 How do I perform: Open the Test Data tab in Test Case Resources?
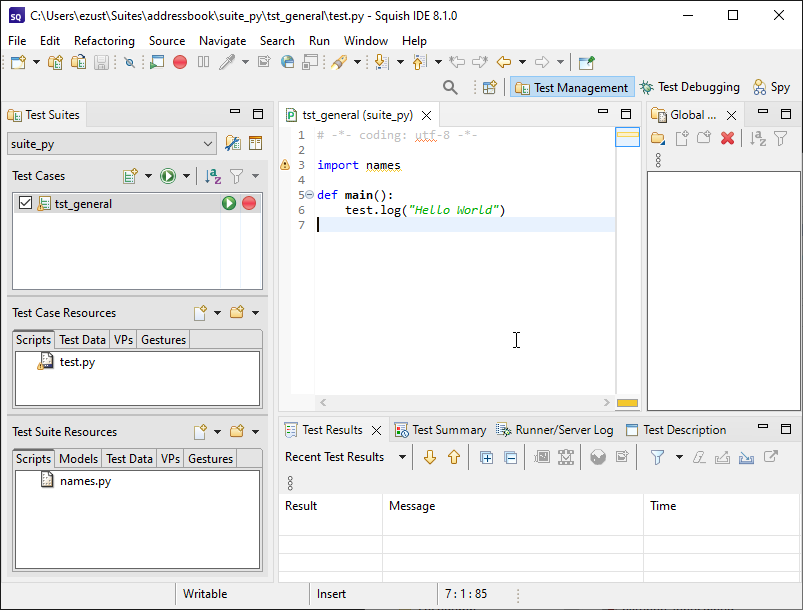coord(82,340)
